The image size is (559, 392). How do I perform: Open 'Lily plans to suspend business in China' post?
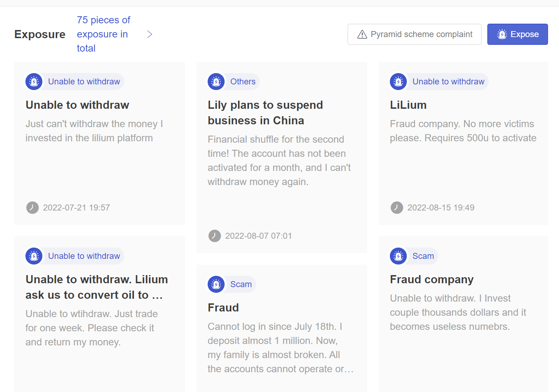coord(265,113)
